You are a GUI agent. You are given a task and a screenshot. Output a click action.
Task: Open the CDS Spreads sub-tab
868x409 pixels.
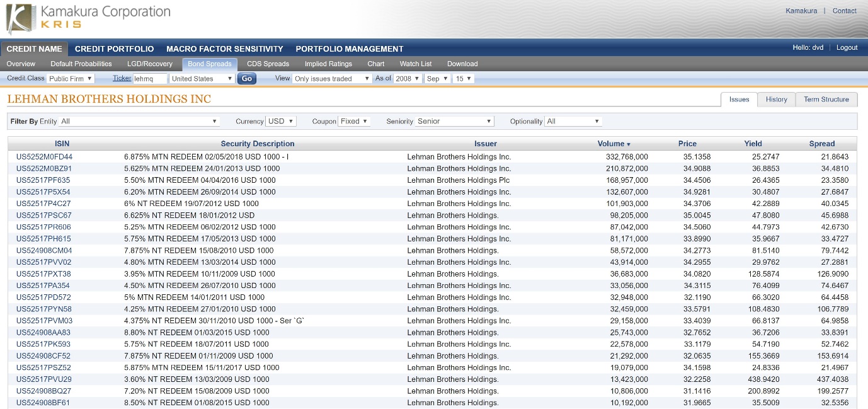pos(268,64)
